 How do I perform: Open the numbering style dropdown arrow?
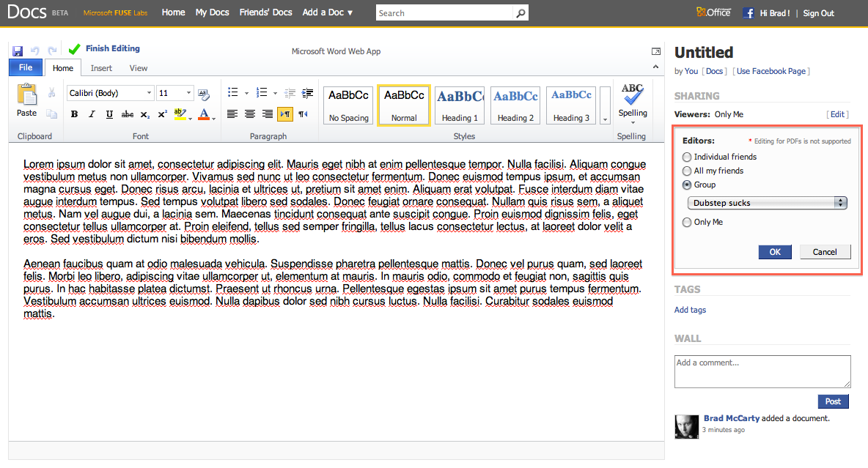point(275,93)
